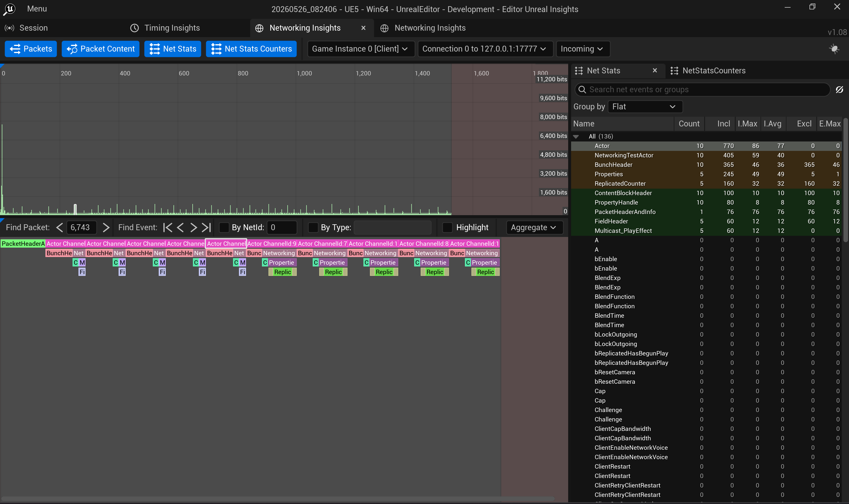Open the Game Instance 0 [Client] dropdown
Viewport: 849px width, 504px height.
point(360,49)
